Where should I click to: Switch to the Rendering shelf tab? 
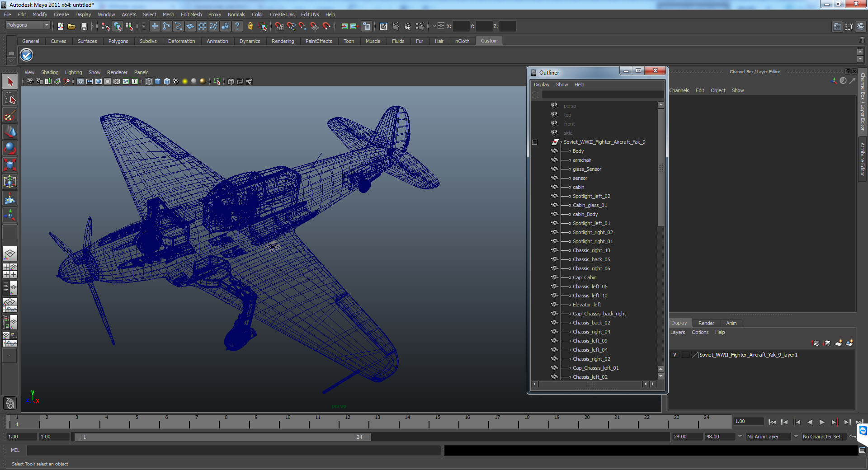(283, 41)
